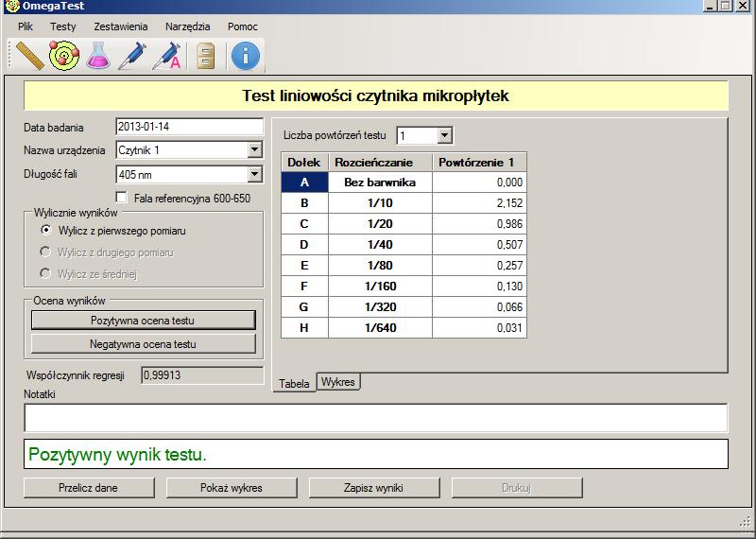Screen dimensions: 756x539
Task: Enable the Fala referencyjna 600-650 checkbox
Action: pos(121,198)
